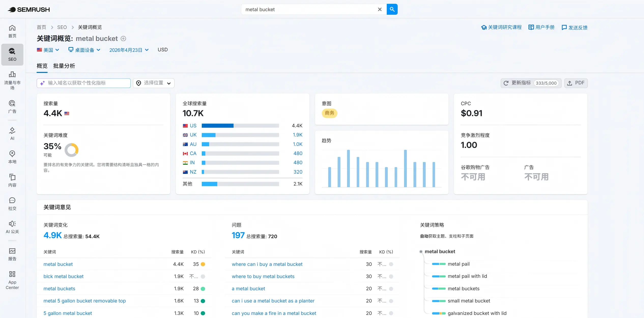Viewport: 644px width, 318px height.
Task: Click 首页 in breadcrumb
Action: tap(41, 27)
